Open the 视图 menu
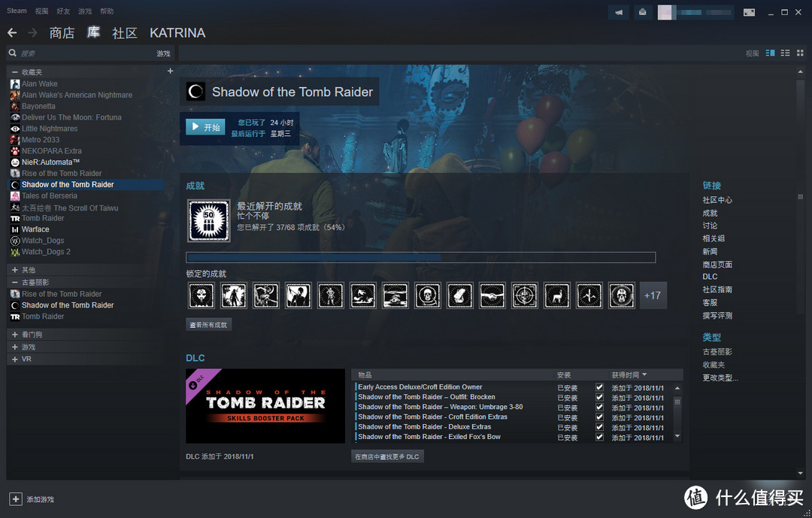Image resolution: width=812 pixels, height=518 pixels. click(41, 11)
